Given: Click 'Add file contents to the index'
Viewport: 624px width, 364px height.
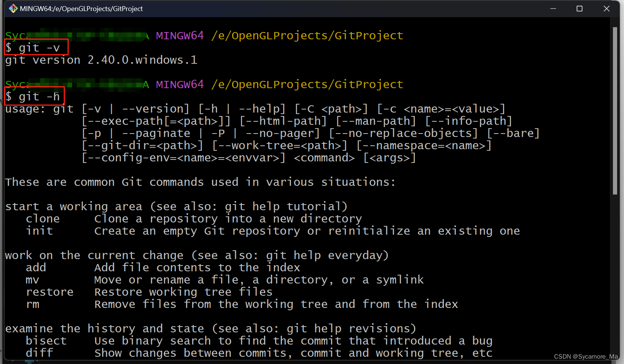Looking at the screenshot, I should pyautogui.click(x=197, y=267).
